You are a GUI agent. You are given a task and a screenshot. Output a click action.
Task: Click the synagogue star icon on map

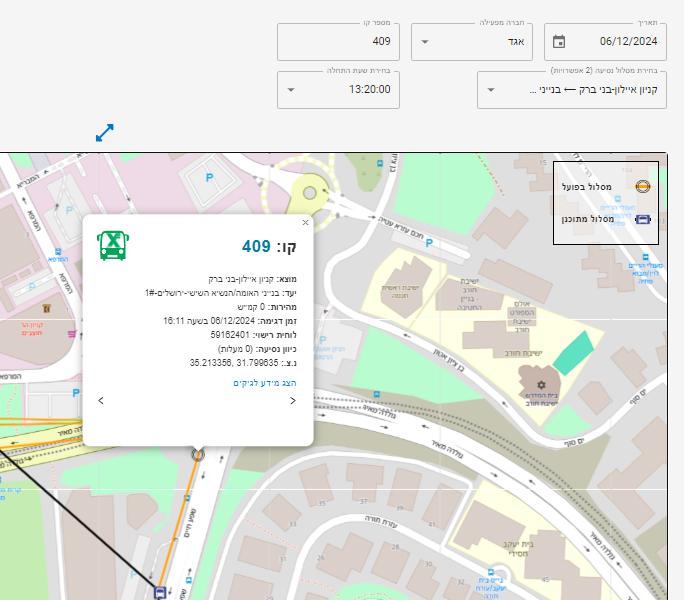coord(541,385)
